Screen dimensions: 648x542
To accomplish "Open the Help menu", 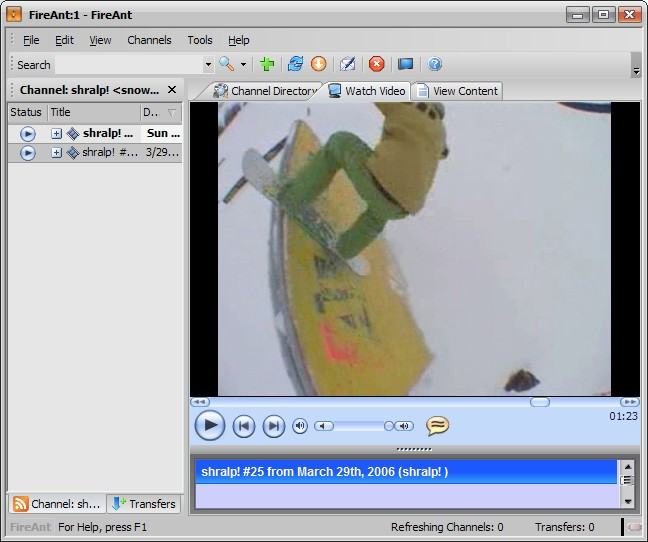I will [238, 40].
